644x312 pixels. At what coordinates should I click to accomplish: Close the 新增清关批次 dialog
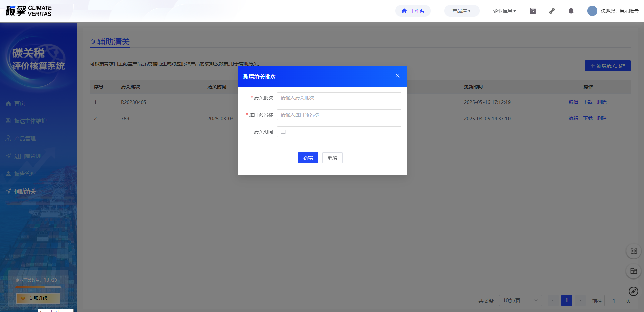click(398, 76)
